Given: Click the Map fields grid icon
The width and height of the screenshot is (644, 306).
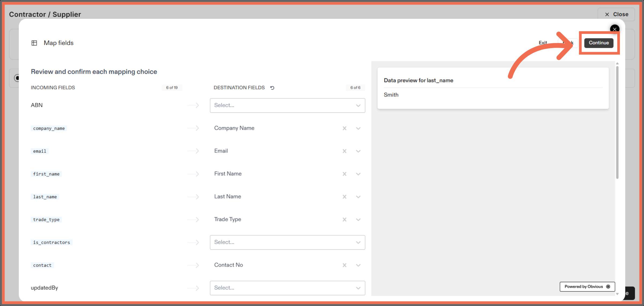Looking at the screenshot, I should 34,43.
